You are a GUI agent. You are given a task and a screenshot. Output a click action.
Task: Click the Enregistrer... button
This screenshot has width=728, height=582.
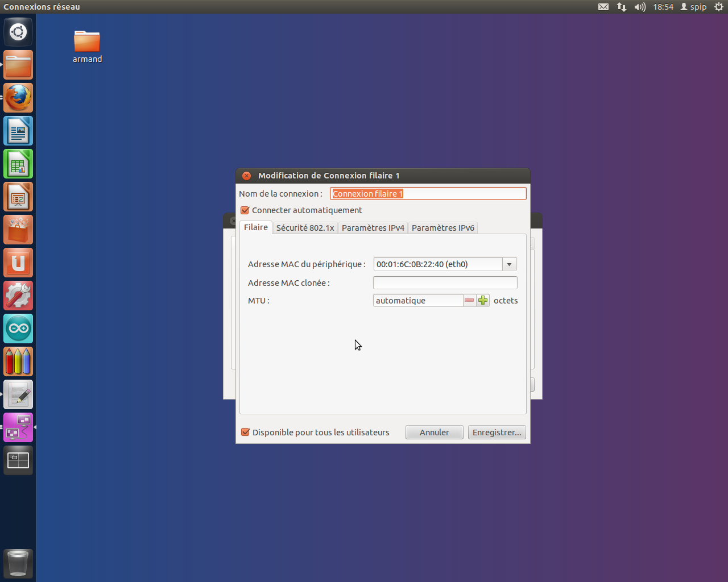(x=497, y=433)
